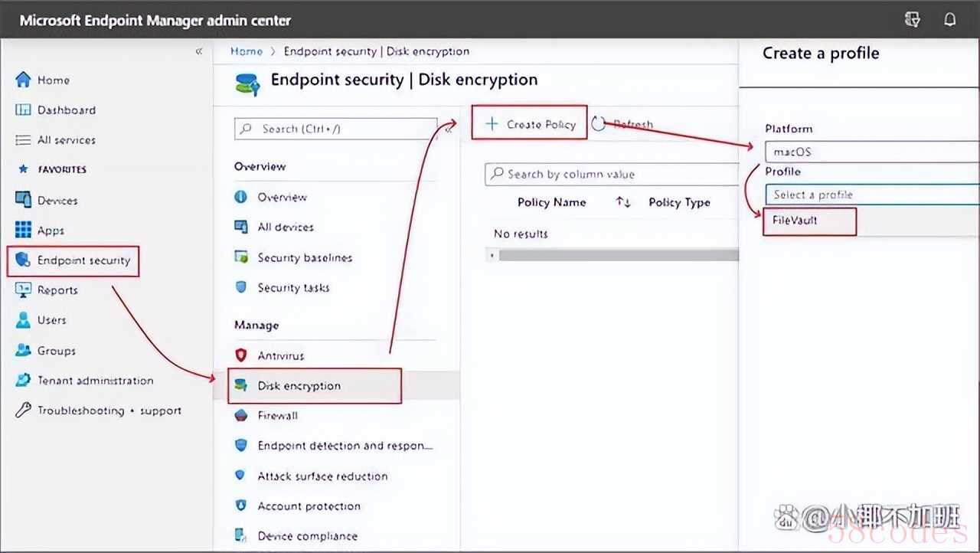980x553 pixels.
Task: Open Groups in left navigation
Action: [x=56, y=351]
